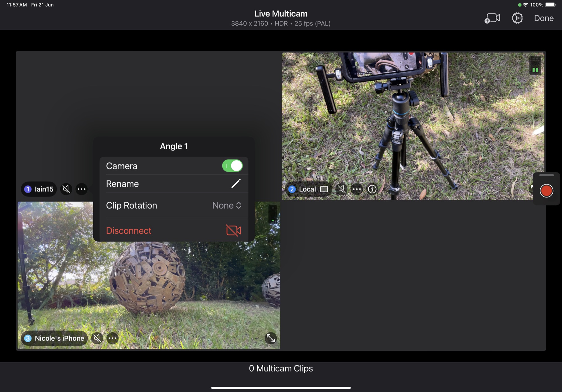Toggle mute icon for Nicole's iPhone
The image size is (562, 392).
(x=97, y=338)
